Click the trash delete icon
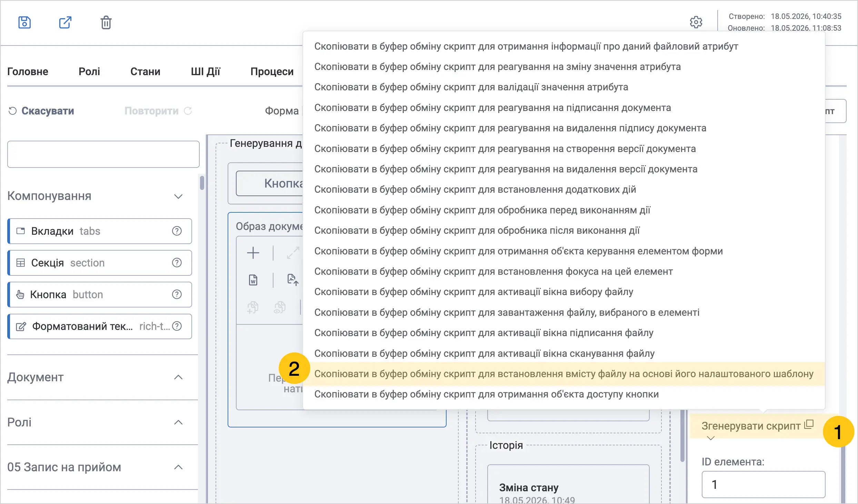Image resolution: width=858 pixels, height=504 pixels. tap(106, 23)
